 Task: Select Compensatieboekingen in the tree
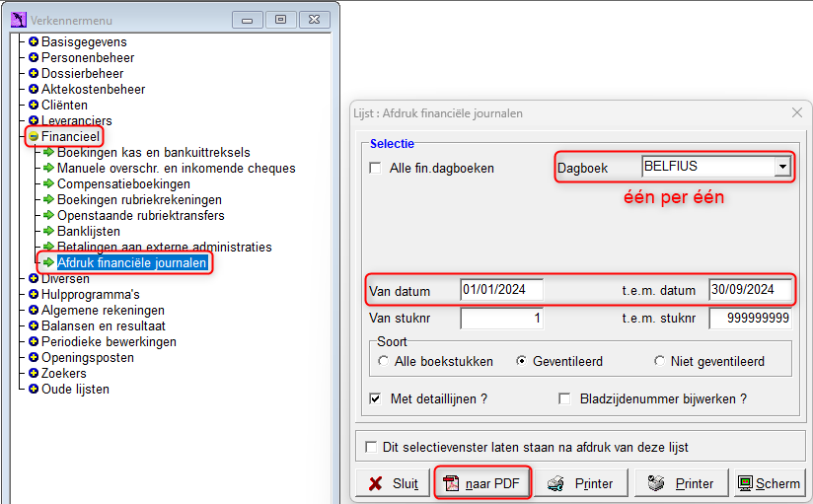tap(123, 183)
